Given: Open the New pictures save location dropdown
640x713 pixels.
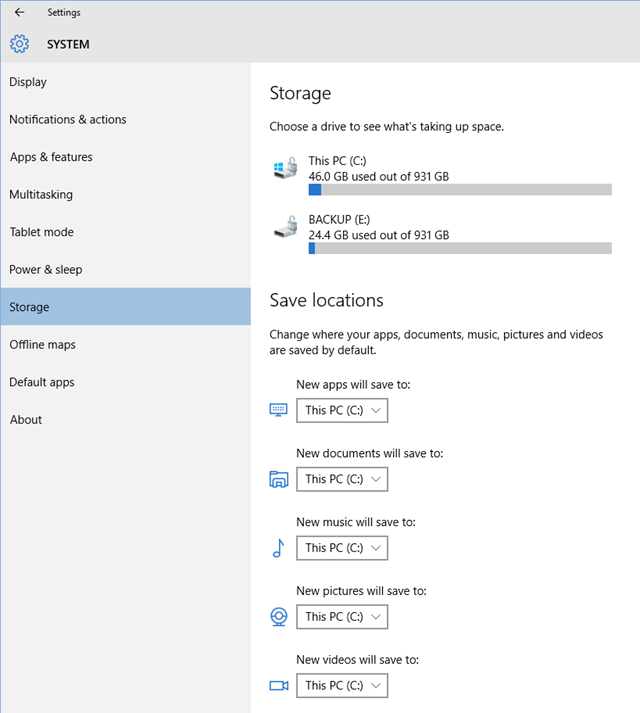Looking at the screenshot, I should 342,617.
